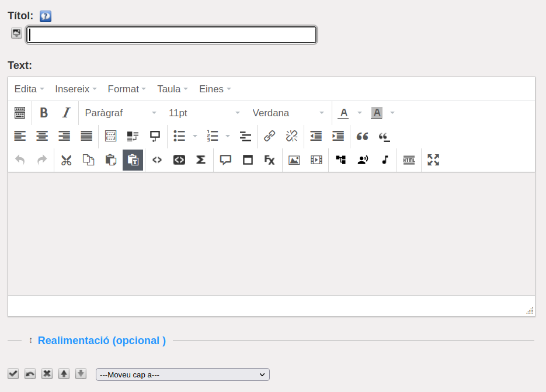Image resolution: width=546 pixels, height=392 pixels.
Task: Click the redo arrow in editor toolbar
Action: tap(42, 160)
